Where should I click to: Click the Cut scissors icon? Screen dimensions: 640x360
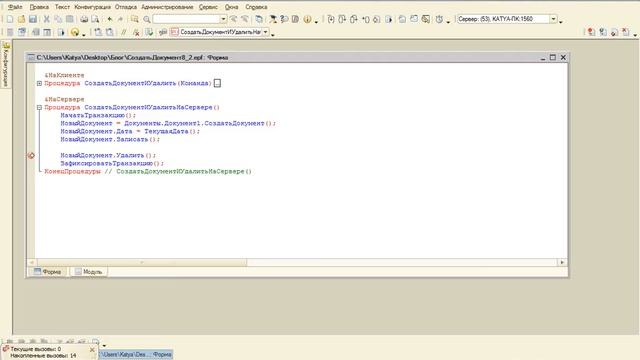[47, 19]
